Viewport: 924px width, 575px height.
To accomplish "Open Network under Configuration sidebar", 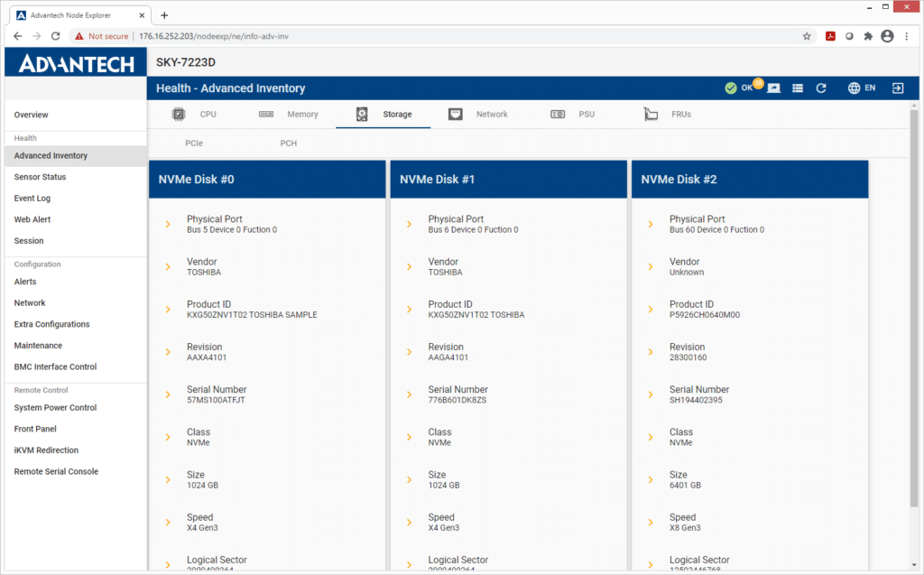I will (x=30, y=303).
